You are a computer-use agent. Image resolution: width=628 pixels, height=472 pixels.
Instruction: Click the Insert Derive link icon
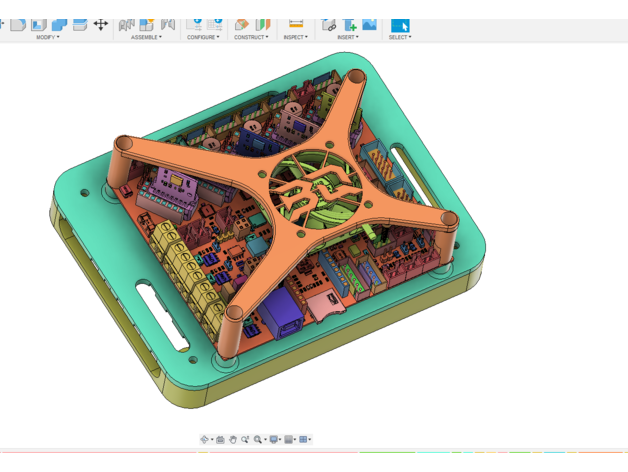[329, 24]
